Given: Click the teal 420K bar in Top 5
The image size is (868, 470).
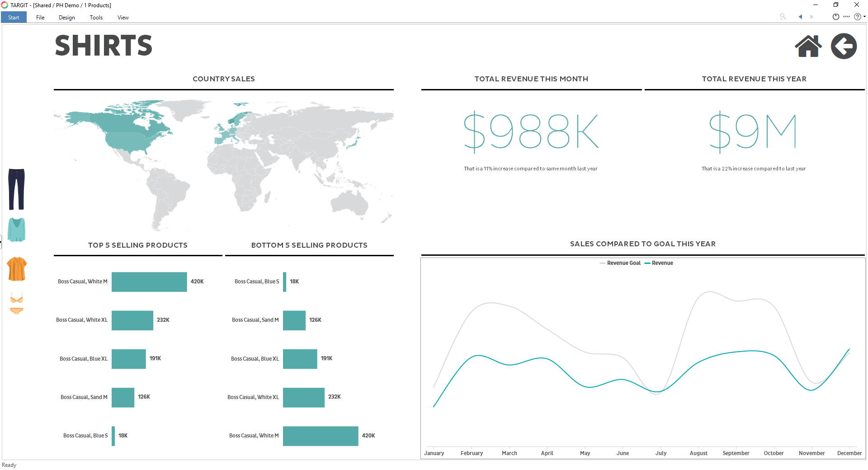Looking at the screenshot, I should (149, 282).
